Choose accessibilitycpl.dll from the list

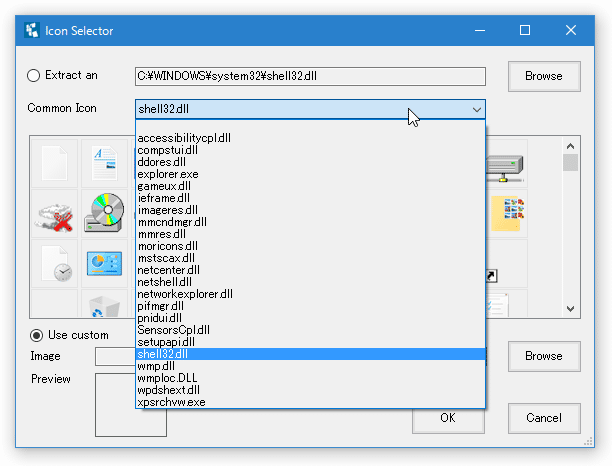tap(310, 138)
